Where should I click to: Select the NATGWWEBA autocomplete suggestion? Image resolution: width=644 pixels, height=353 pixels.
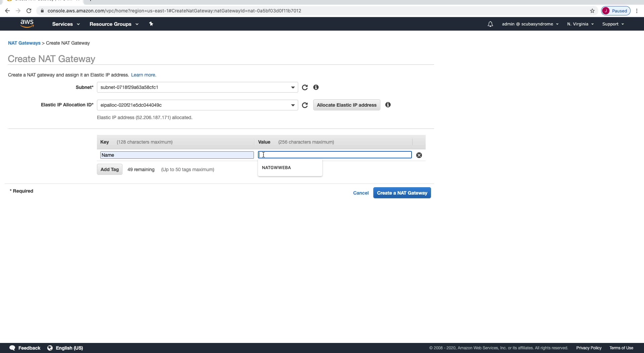click(290, 168)
